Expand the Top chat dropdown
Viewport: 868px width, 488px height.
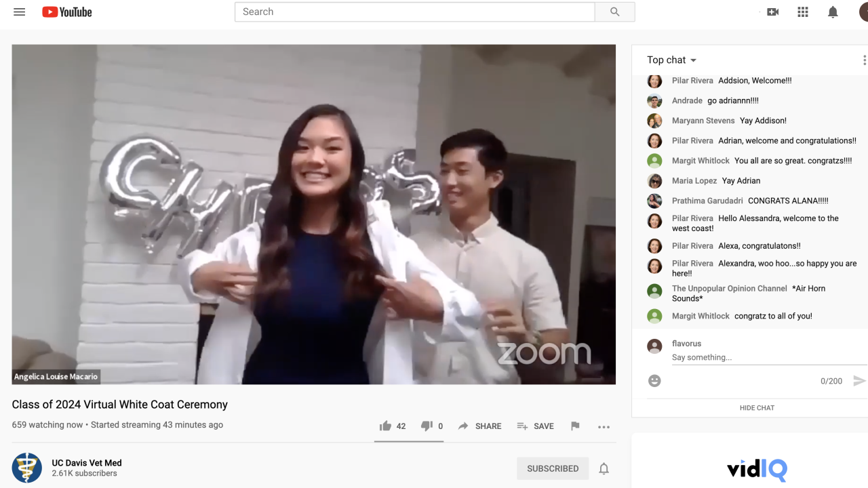coord(672,60)
